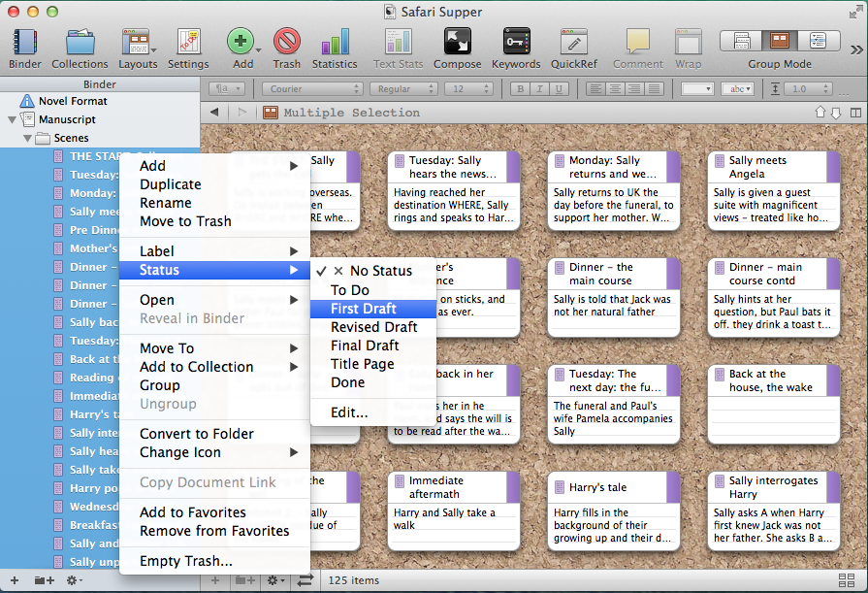Go to next document with down arrow
Viewport: 868px width, 593px height.
[x=836, y=113]
